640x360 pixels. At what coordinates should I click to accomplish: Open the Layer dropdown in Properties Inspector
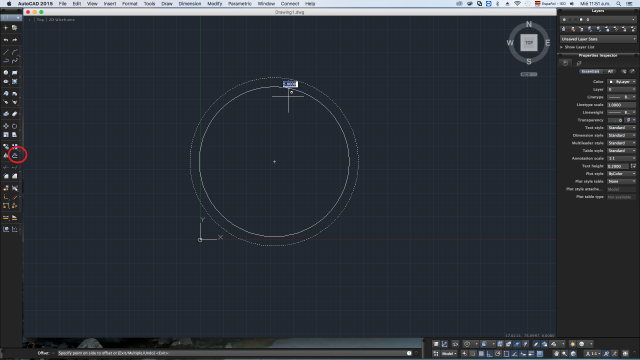tap(622, 89)
